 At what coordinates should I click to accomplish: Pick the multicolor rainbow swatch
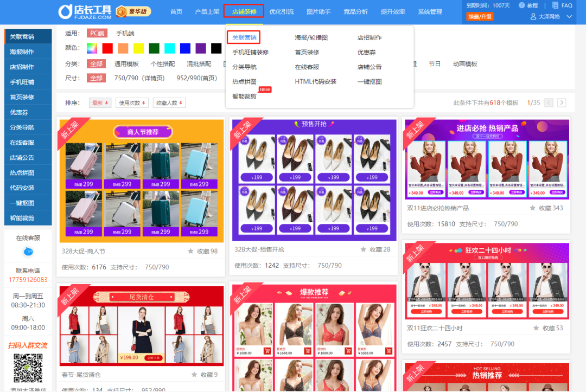point(92,48)
